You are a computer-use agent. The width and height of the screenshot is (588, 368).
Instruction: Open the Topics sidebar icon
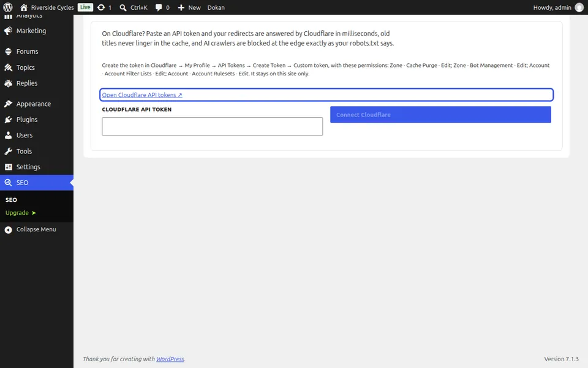tap(8, 67)
